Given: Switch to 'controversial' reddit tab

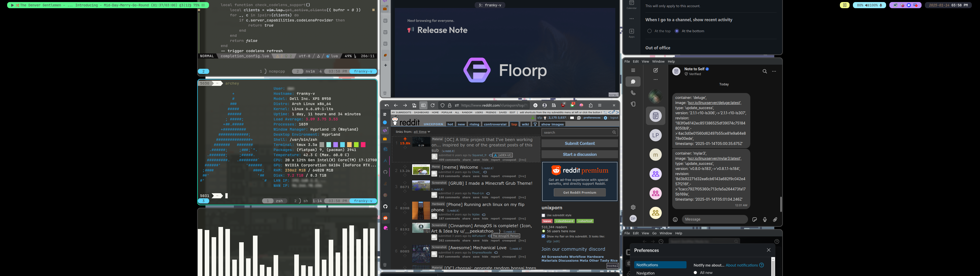Looking at the screenshot, I should click(495, 124).
